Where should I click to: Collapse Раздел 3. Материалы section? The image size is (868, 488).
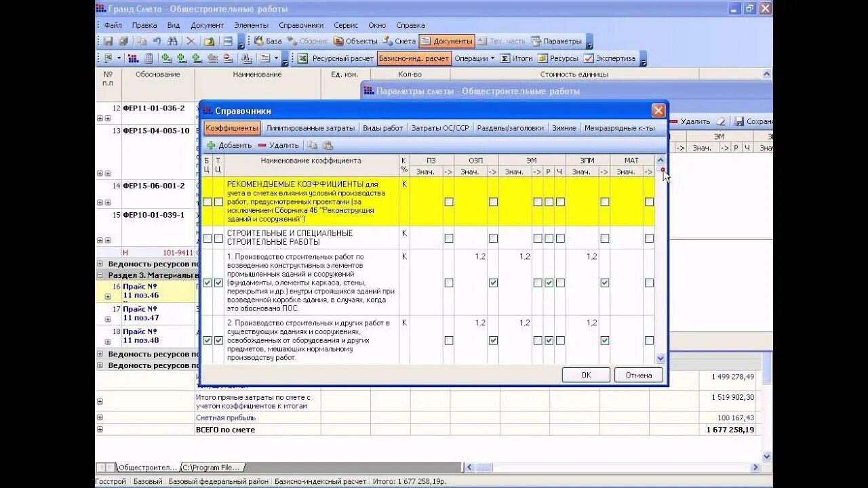[100, 275]
